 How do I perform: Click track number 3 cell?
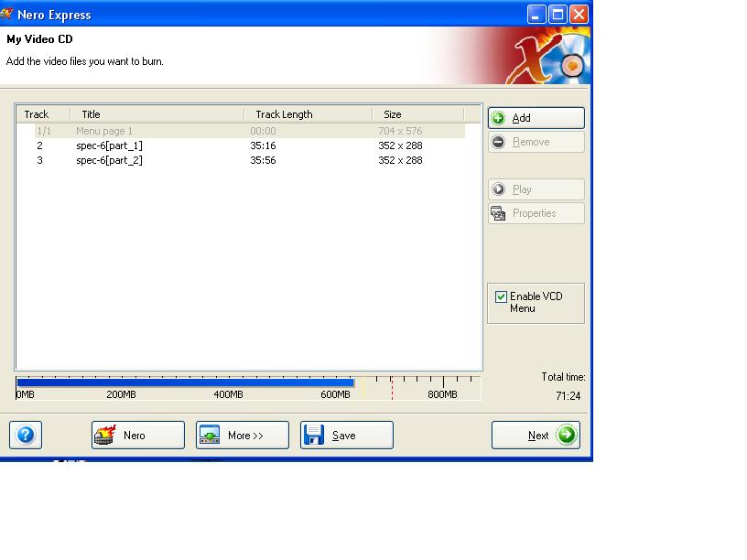40,160
